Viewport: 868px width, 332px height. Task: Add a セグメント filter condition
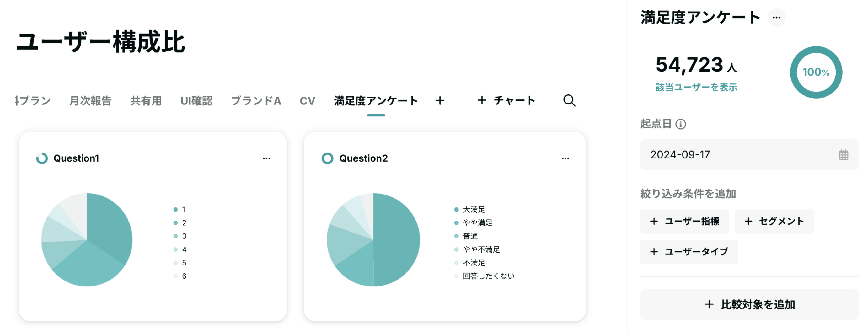click(774, 222)
